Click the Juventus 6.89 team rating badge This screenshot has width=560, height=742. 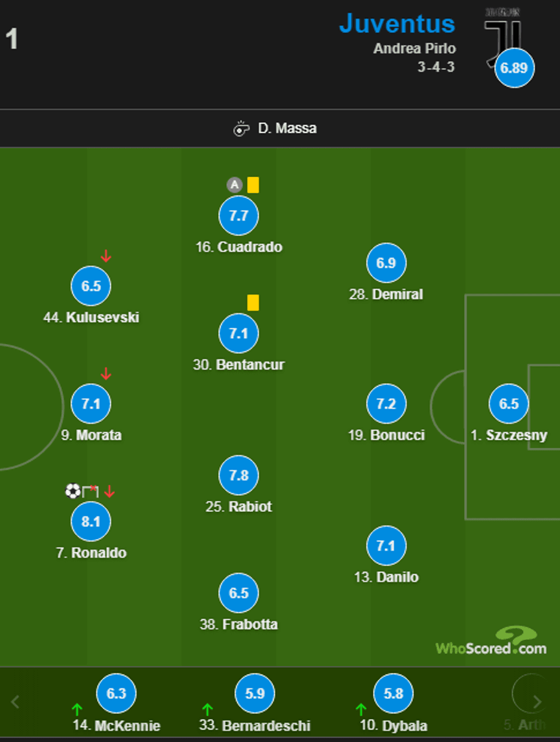[514, 68]
